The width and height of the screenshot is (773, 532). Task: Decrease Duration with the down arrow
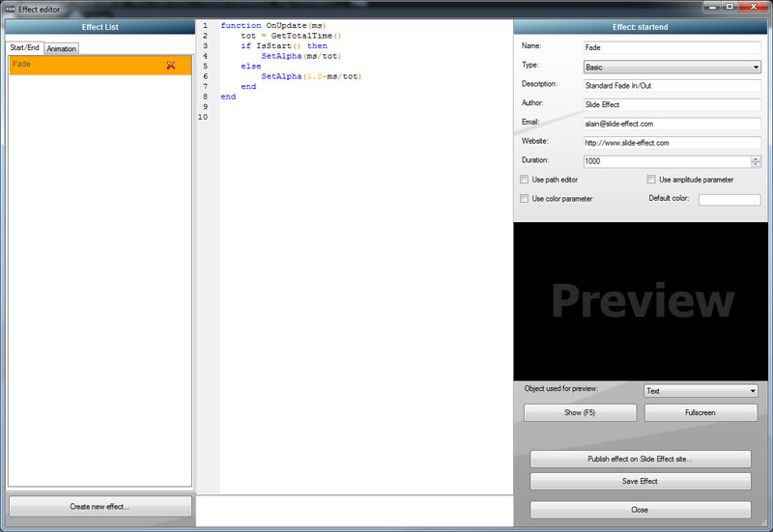[x=756, y=164]
